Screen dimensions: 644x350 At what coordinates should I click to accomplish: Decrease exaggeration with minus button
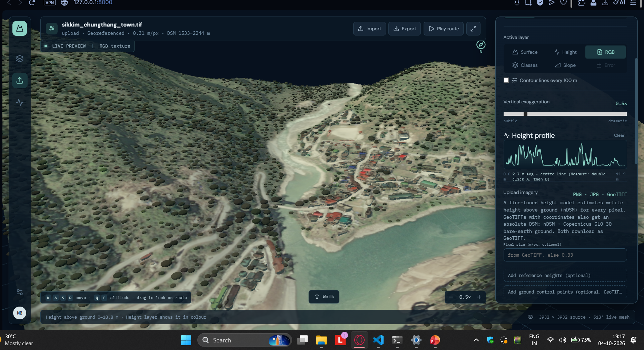451,297
